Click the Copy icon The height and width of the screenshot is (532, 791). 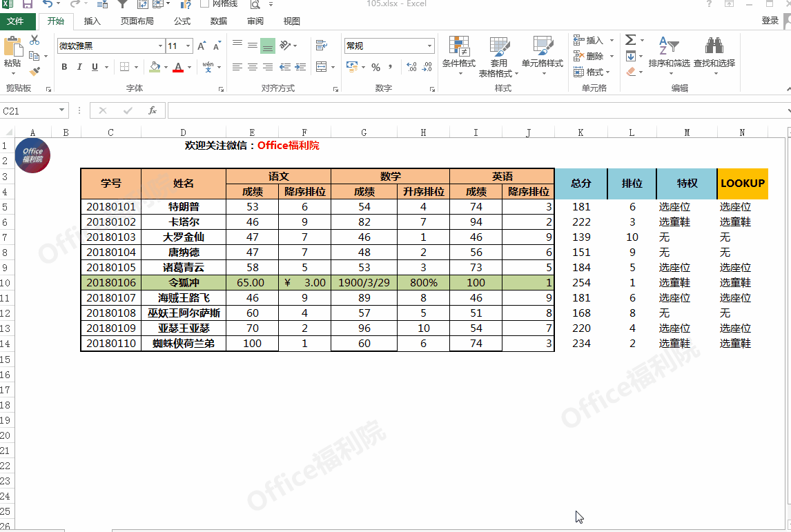pos(35,56)
